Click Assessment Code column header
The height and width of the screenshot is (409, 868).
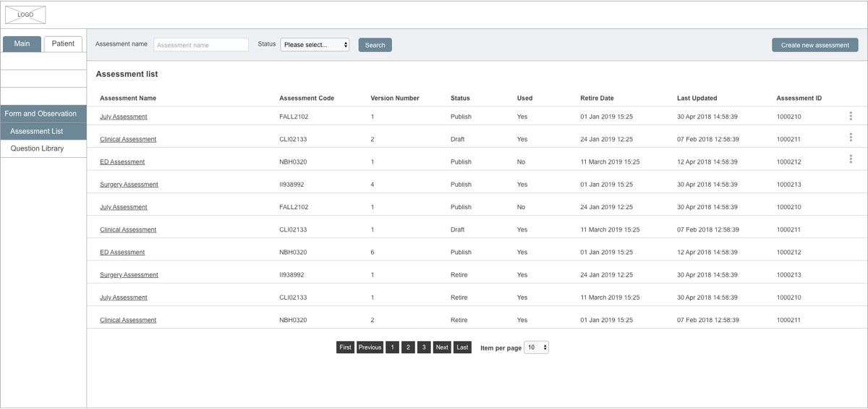(x=307, y=98)
